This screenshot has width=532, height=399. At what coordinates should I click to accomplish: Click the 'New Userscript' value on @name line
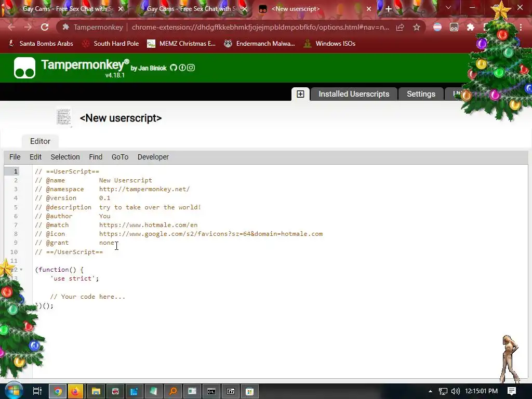[x=126, y=180]
